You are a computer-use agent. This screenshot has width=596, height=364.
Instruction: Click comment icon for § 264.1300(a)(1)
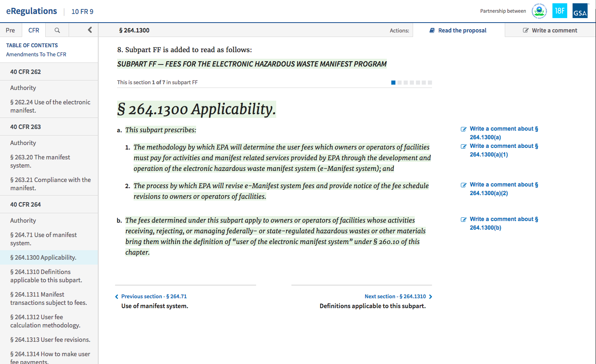click(x=464, y=146)
